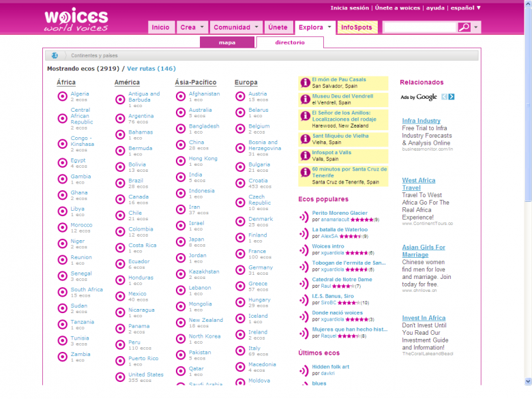Click the info icon for Museu Deu del Vendrell
The height and width of the screenshot is (399, 532).
click(305, 99)
